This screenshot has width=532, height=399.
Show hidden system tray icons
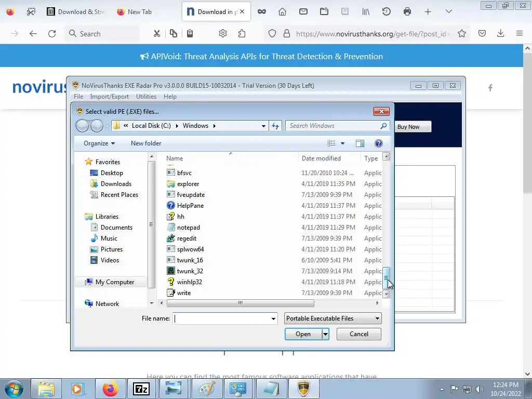point(442,389)
